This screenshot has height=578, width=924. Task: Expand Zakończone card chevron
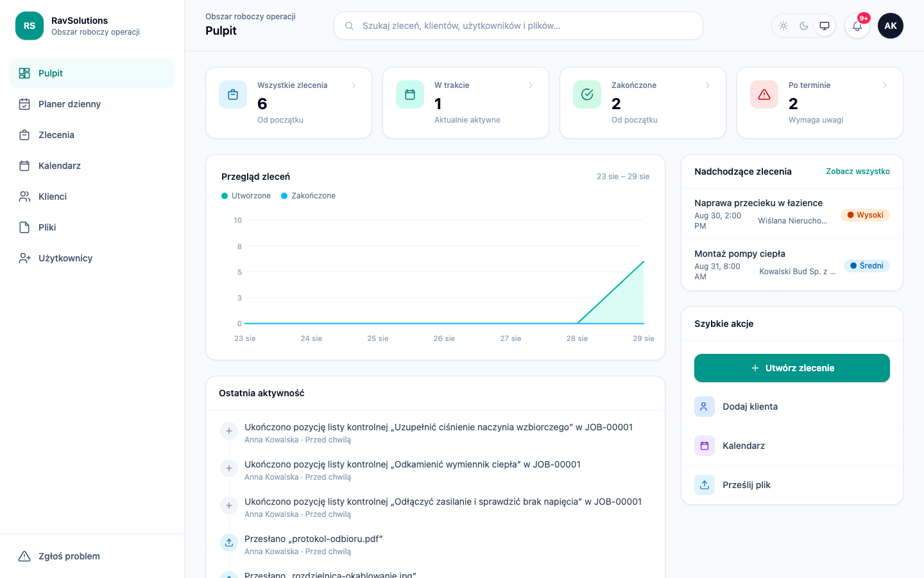[x=708, y=85]
